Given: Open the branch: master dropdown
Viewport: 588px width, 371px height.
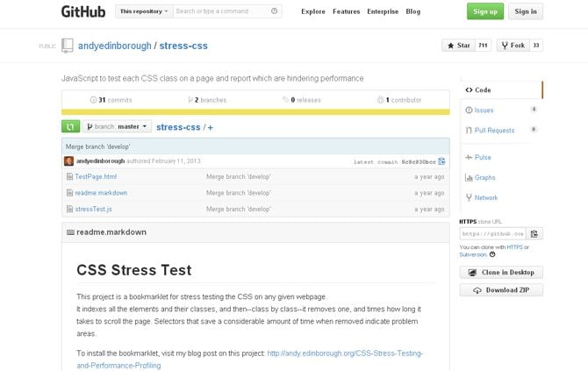Looking at the screenshot, I should [117, 126].
